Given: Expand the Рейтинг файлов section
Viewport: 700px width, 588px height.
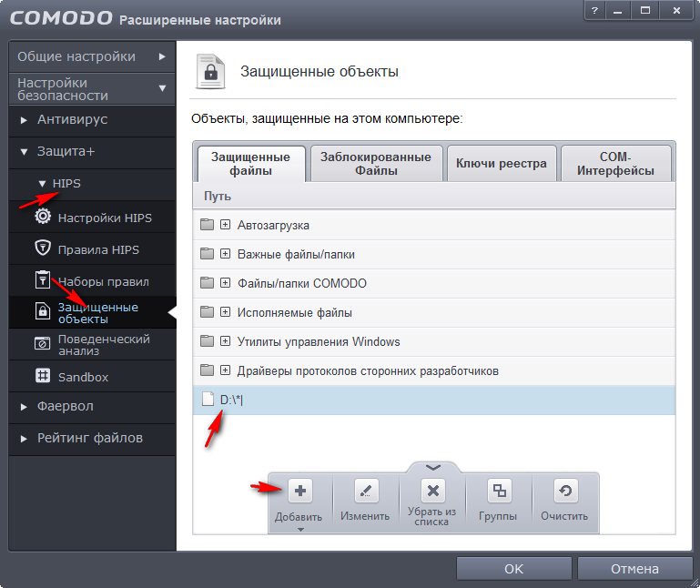Looking at the screenshot, I should [x=24, y=439].
